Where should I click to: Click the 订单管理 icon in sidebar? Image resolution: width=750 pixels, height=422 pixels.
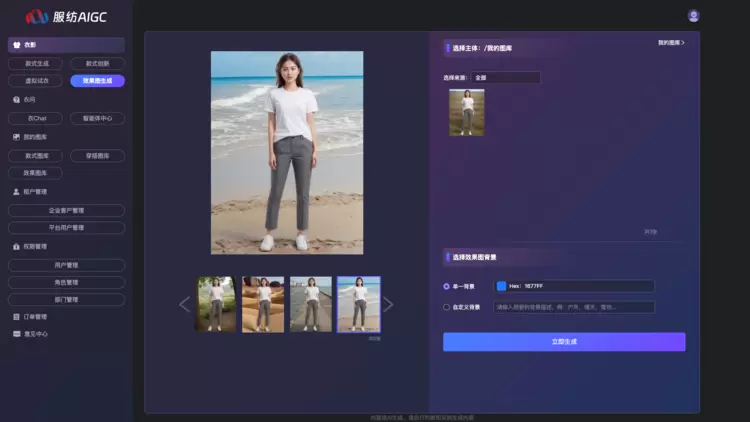(x=16, y=316)
